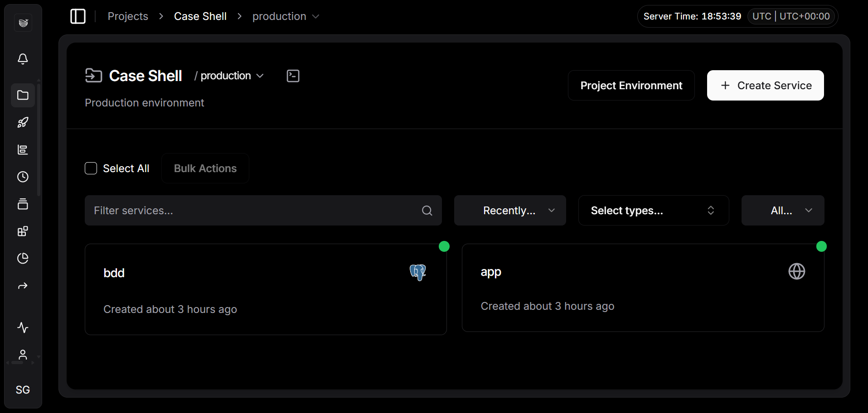This screenshot has width=868, height=413.
Task: Open the Projects folder icon in sidebar
Action: [23, 95]
